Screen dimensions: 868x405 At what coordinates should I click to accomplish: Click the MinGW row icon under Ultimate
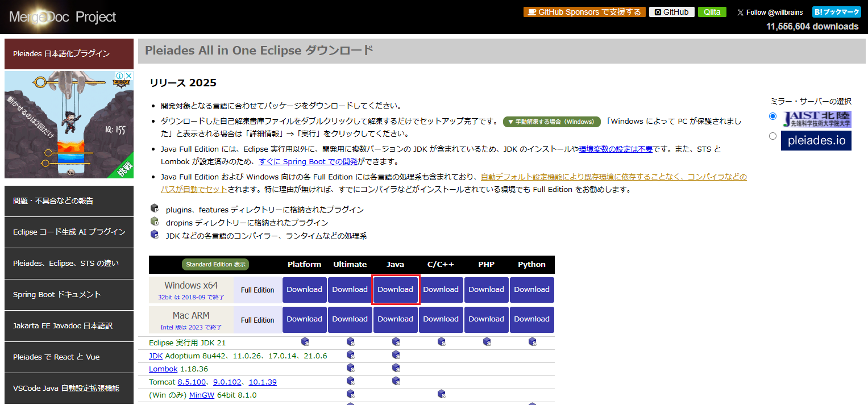(350, 394)
